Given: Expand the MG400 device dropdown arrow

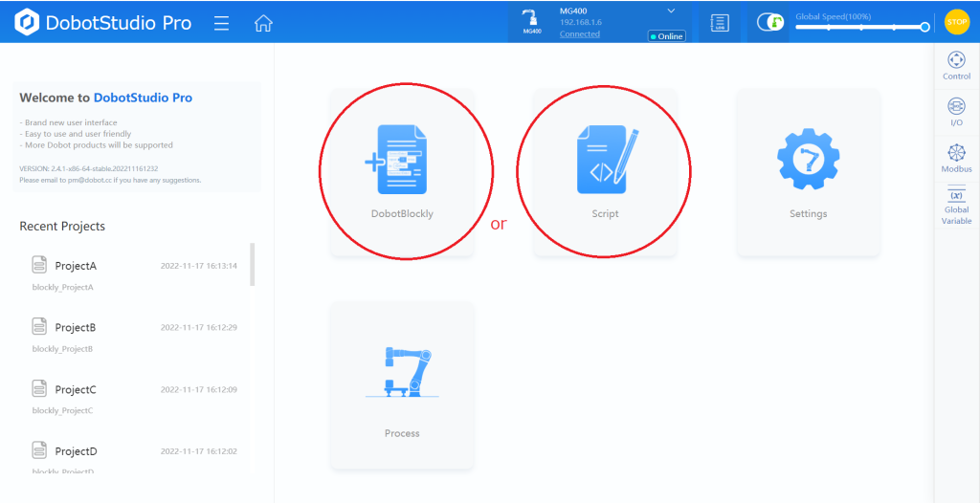Looking at the screenshot, I should click(x=671, y=11).
